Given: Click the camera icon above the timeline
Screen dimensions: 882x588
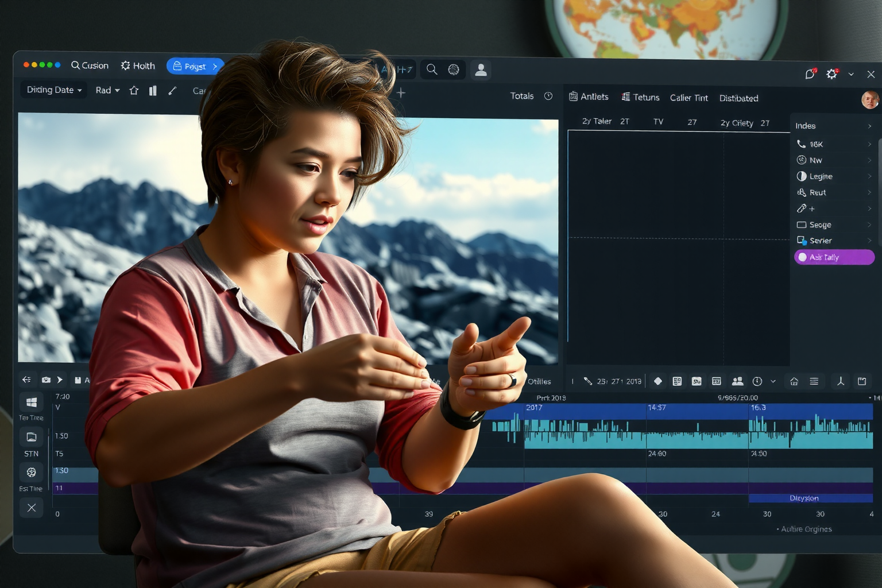Looking at the screenshot, I should (46, 380).
